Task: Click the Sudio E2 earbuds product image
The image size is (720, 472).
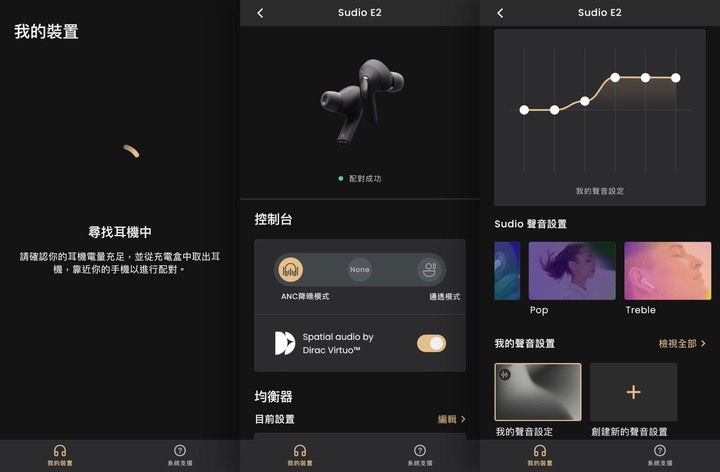Action: 361,102
